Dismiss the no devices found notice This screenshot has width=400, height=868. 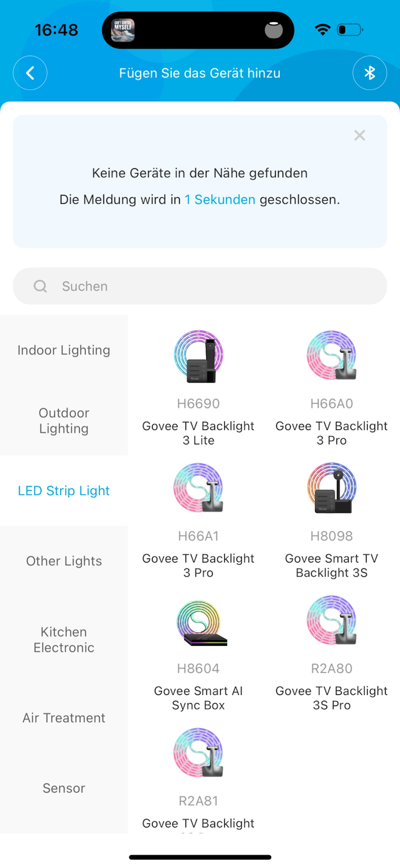coord(360,135)
